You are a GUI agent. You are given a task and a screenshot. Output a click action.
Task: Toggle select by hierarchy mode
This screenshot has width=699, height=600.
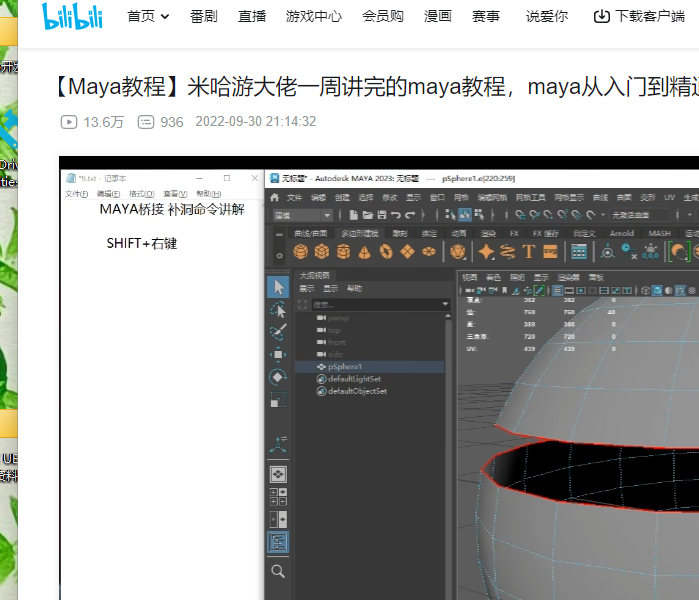click(x=450, y=215)
